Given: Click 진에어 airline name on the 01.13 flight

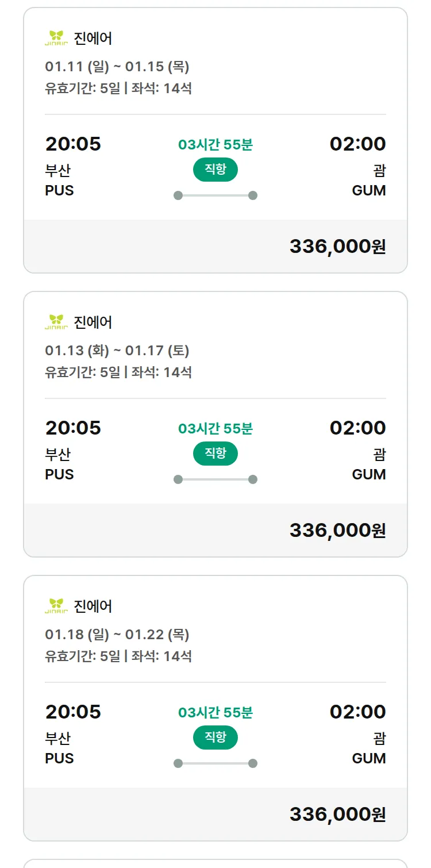Looking at the screenshot, I should pos(93,322).
